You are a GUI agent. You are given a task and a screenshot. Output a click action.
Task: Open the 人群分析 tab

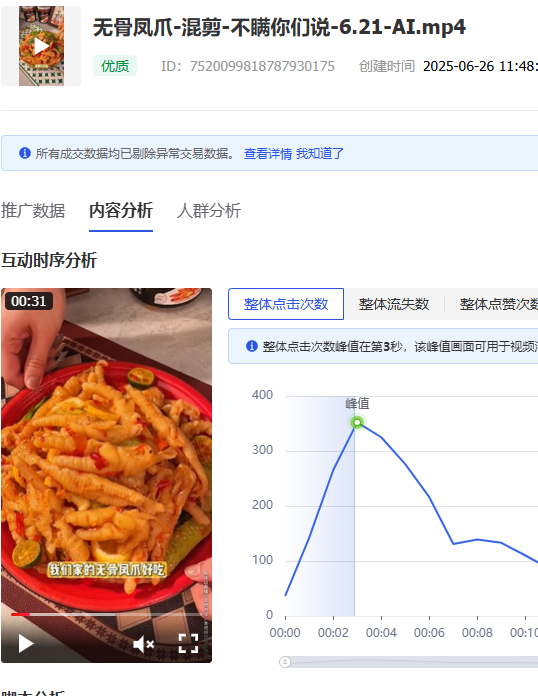tap(209, 210)
